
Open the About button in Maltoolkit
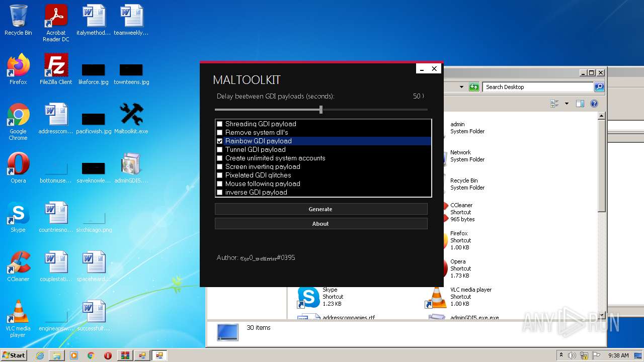321,224
